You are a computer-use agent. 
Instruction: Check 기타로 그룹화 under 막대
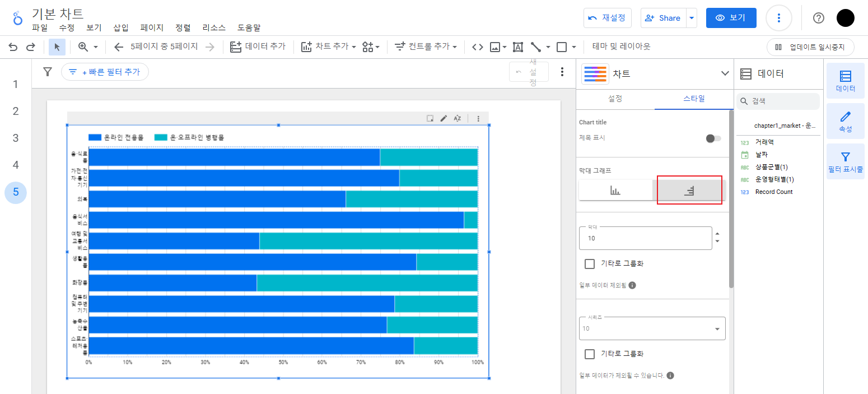click(x=589, y=264)
